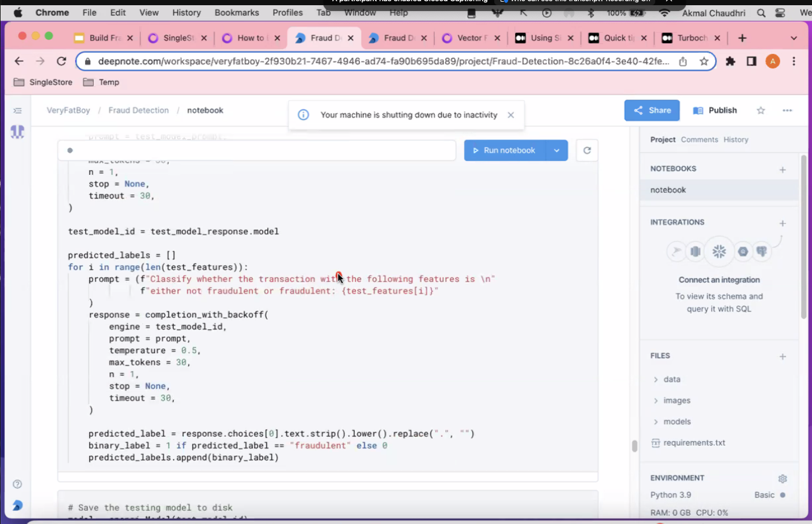
Task: Open requirements.txt file
Action: pyautogui.click(x=694, y=443)
